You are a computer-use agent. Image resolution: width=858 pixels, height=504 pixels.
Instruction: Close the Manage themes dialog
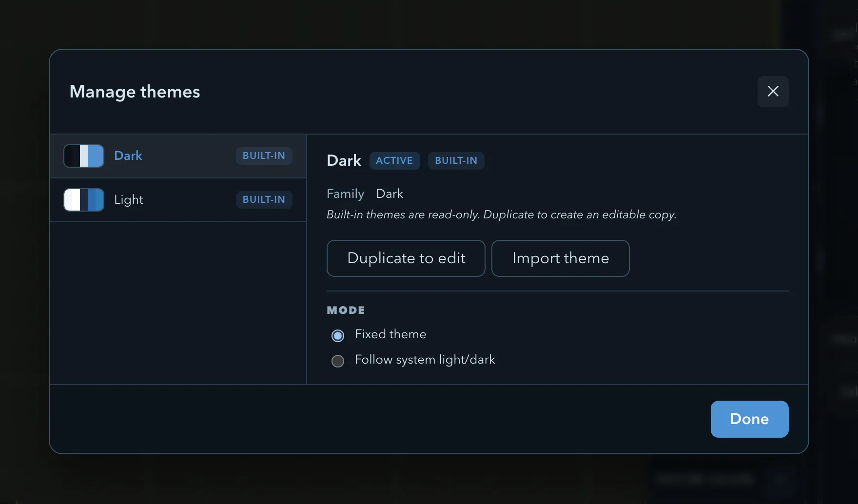tap(773, 91)
